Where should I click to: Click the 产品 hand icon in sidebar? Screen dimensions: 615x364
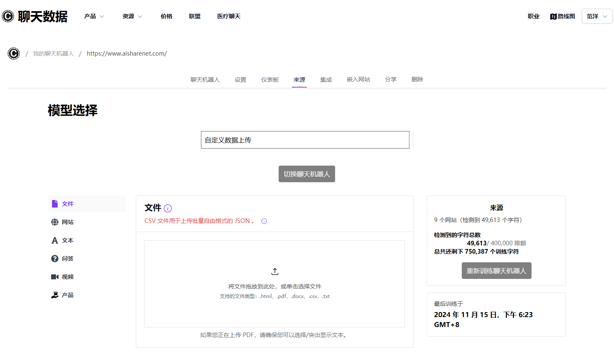55,295
